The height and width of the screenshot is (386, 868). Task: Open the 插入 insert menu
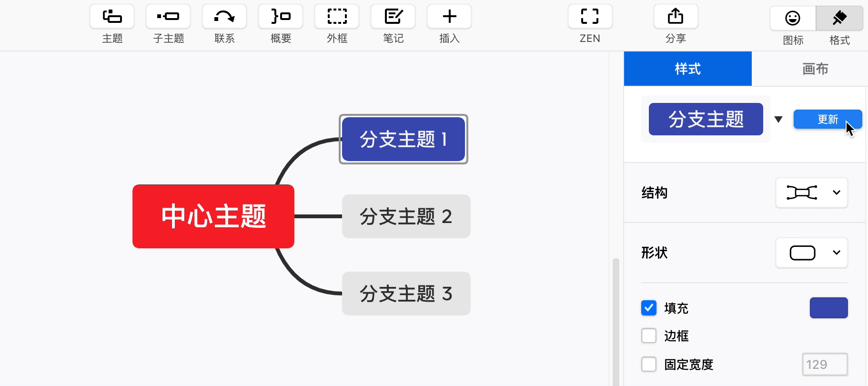[x=449, y=17]
